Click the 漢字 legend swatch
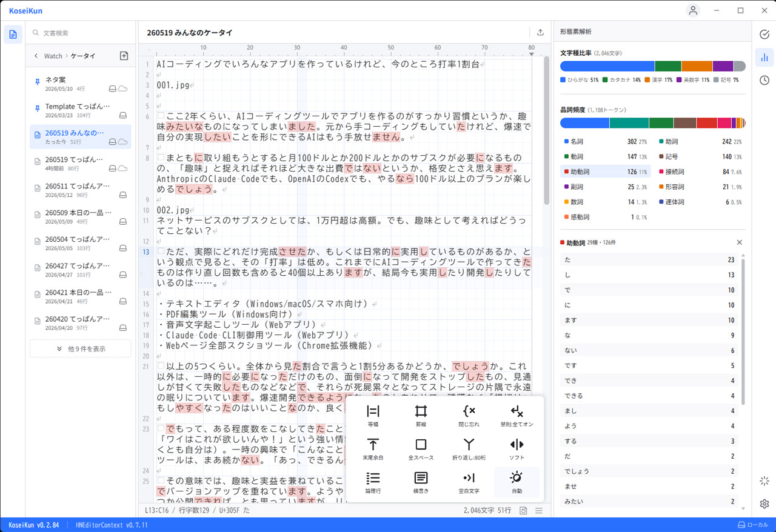The width and height of the screenshot is (776, 532). click(x=647, y=80)
